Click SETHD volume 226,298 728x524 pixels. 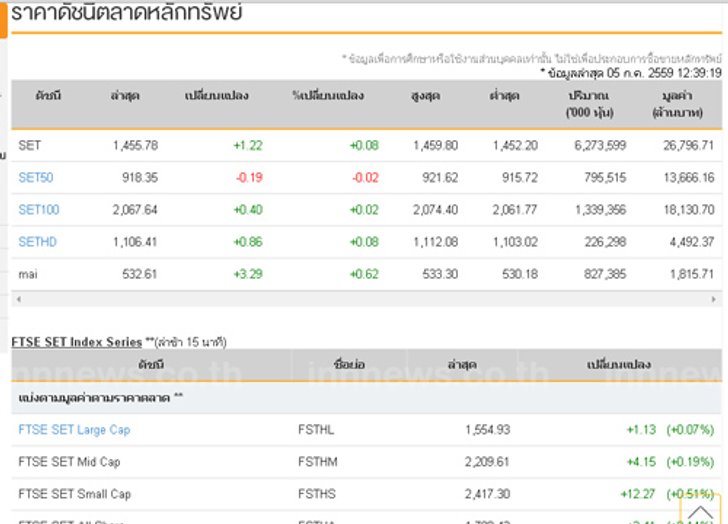coord(605,242)
